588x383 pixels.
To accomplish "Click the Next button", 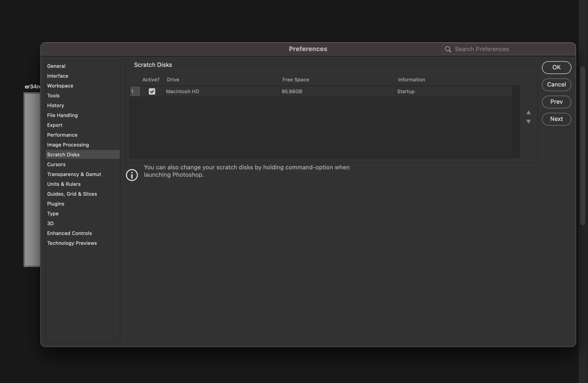I will pyautogui.click(x=556, y=119).
